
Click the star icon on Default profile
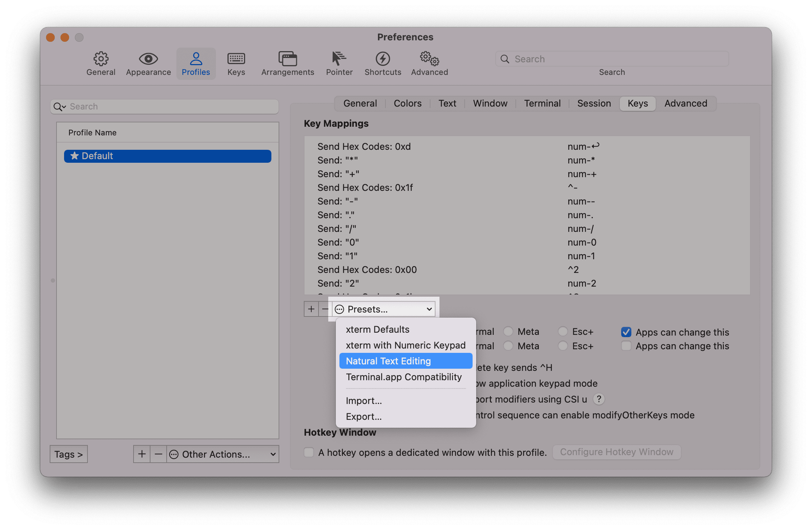tap(75, 156)
